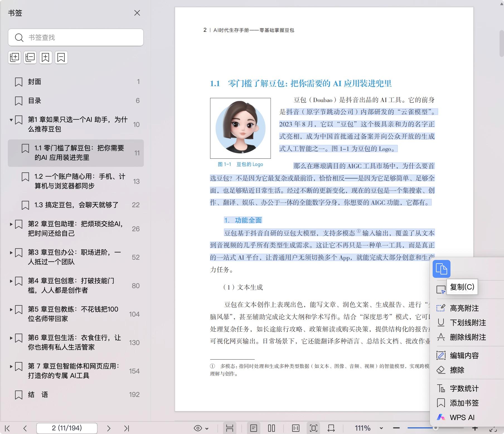Expand the 第4章豆包创意 bookmark
The image size is (504, 434).
pos(11,281)
